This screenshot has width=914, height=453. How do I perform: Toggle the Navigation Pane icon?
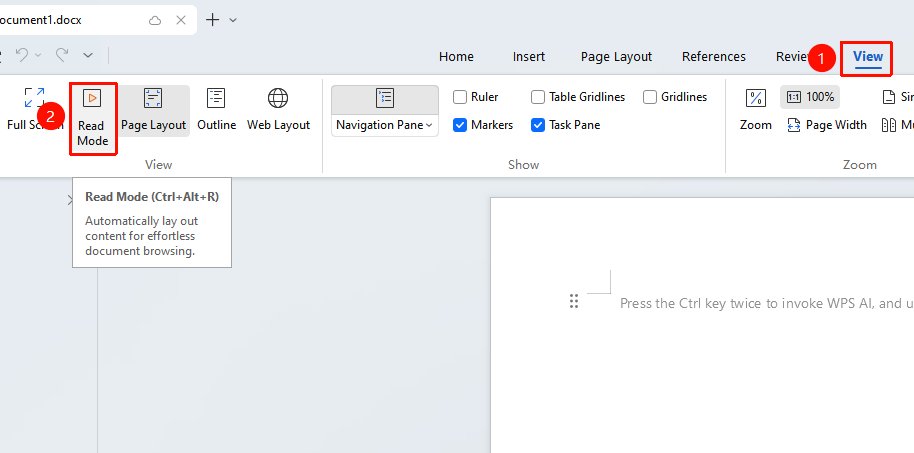point(385,99)
